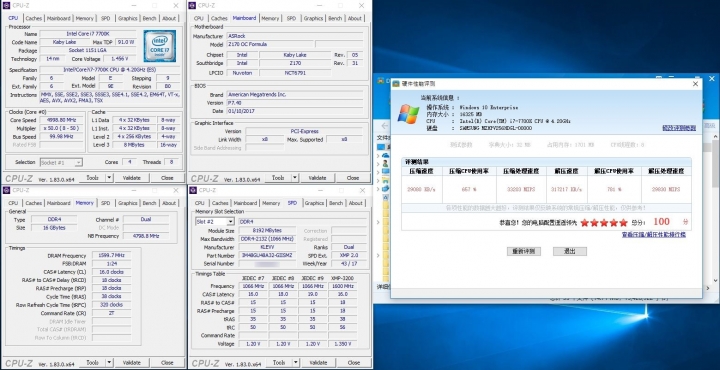Screen dimensions: 720x370
Task: Select Memory tab in SPD-tab window
Action: [x=271, y=203]
